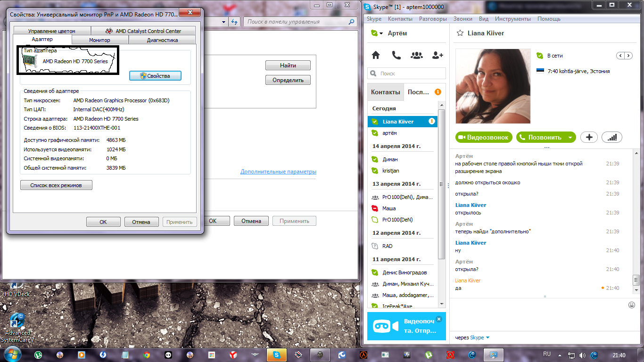644x362 pixels.
Task: Open the Помощь menu
Action: point(549,19)
